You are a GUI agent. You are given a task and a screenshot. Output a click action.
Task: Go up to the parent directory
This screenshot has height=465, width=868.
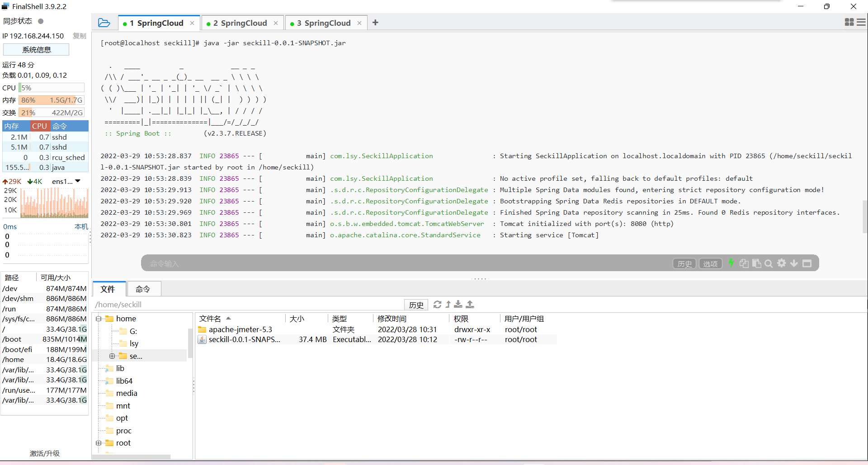pyautogui.click(x=448, y=305)
